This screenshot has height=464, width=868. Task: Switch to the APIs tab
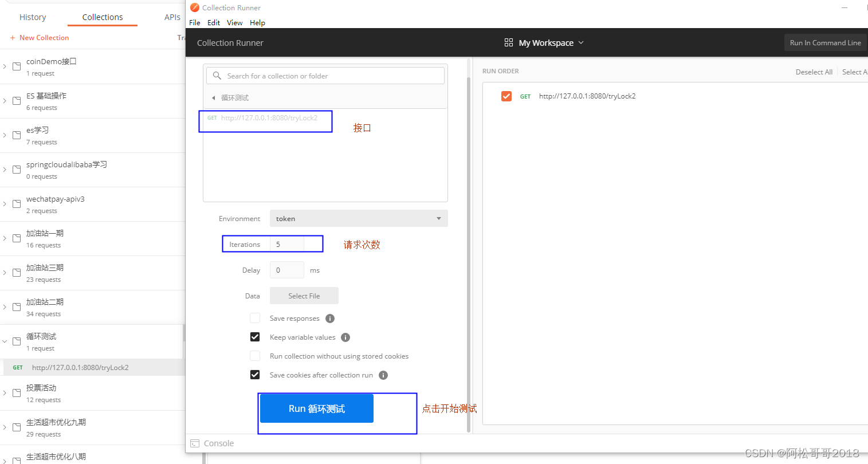[172, 17]
